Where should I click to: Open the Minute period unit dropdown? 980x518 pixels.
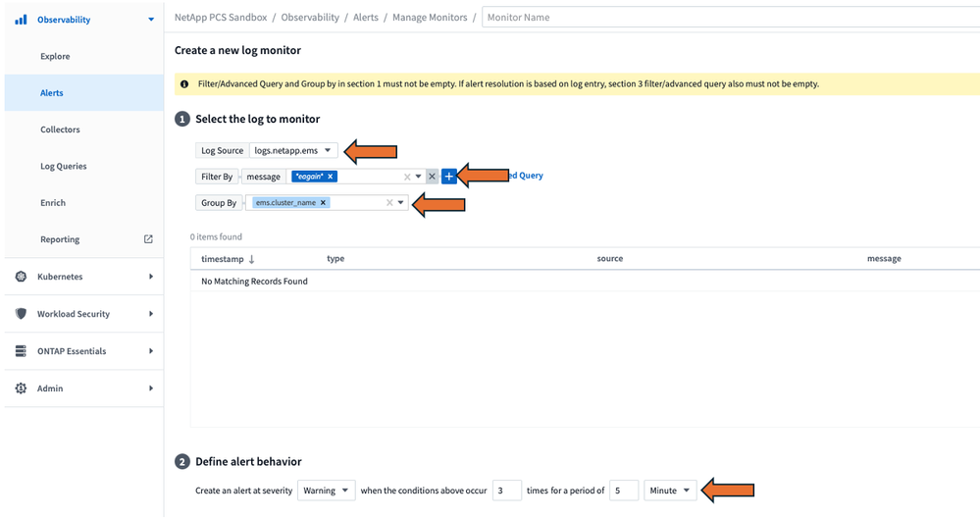click(670, 491)
